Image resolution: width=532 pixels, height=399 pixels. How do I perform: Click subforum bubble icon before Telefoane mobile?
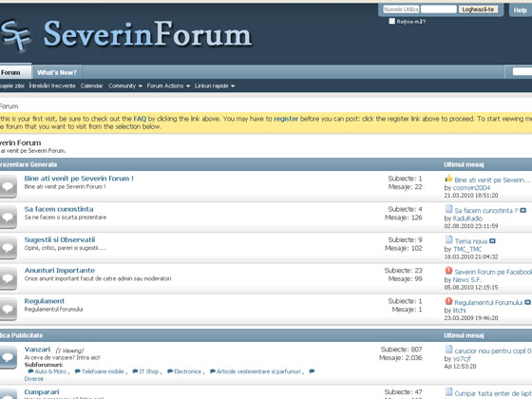(x=77, y=371)
